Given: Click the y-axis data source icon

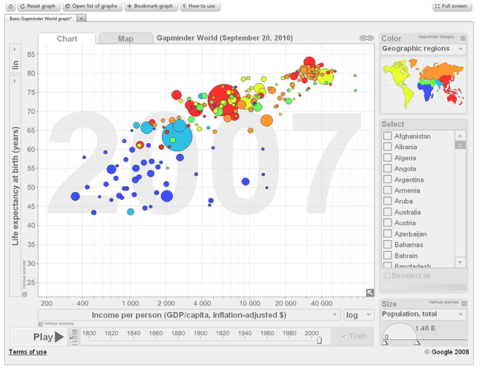Looking at the screenshot, I should coord(24,294).
